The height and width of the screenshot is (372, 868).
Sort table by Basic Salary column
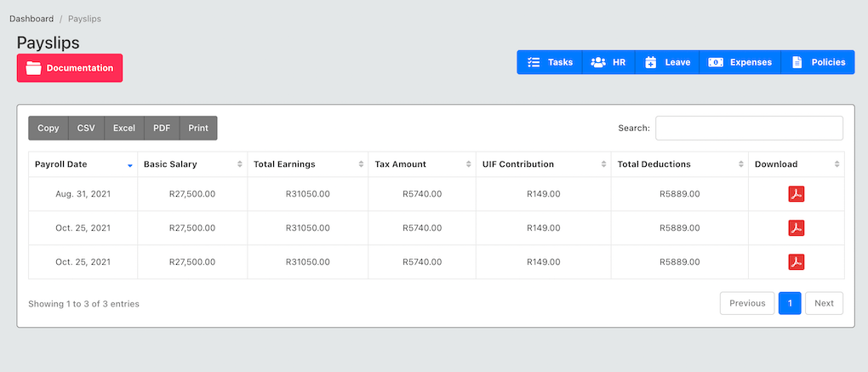tap(192, 164)
